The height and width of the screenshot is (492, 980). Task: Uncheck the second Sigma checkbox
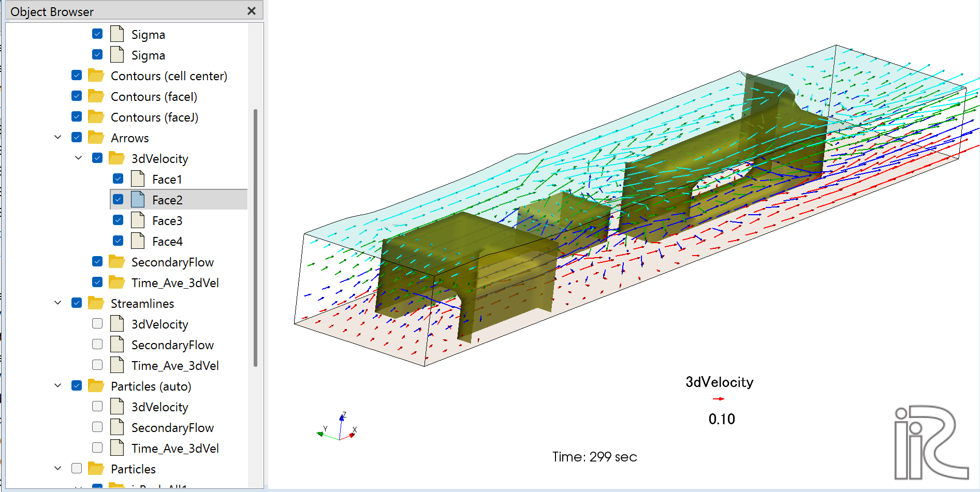coord(97,54)
